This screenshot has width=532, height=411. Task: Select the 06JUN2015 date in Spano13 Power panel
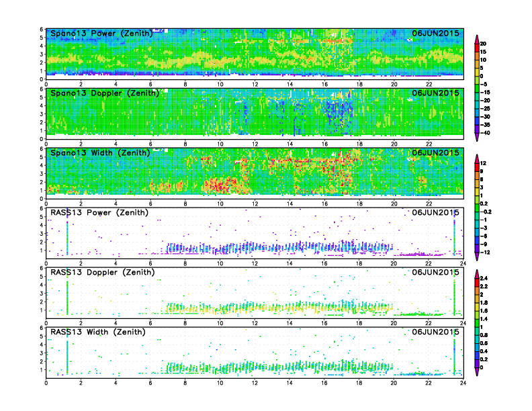click(436, 33)
